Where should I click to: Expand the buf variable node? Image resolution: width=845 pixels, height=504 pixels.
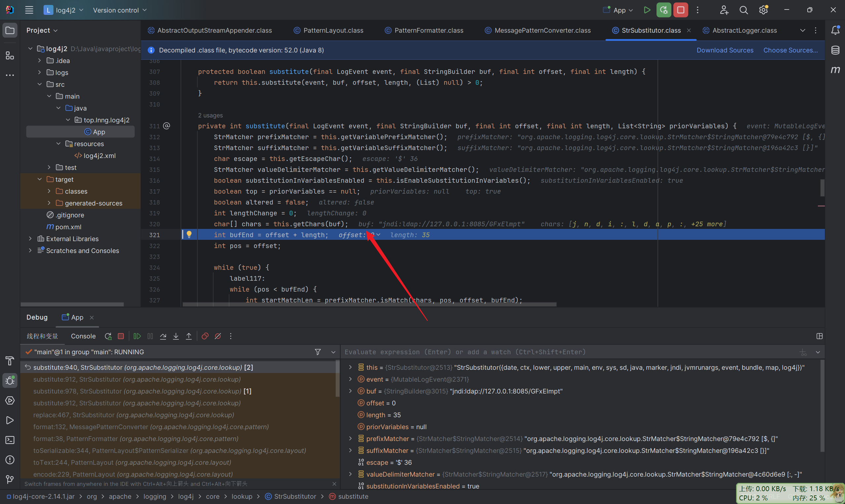pos(350,391)
